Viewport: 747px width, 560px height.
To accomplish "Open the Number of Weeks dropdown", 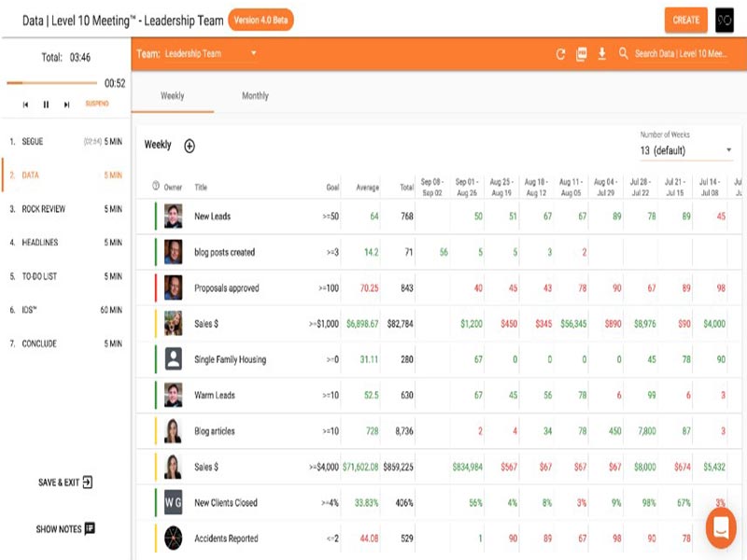I will click(x=686, y=150).
